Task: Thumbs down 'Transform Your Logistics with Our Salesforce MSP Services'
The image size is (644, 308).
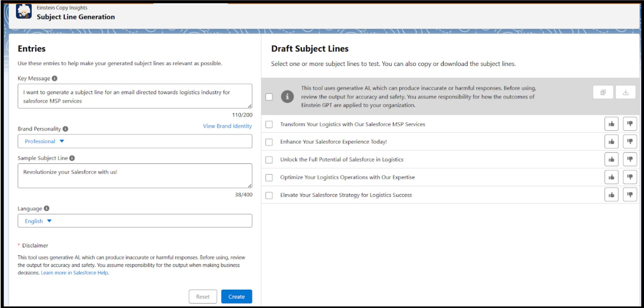Action: point(630,124)
